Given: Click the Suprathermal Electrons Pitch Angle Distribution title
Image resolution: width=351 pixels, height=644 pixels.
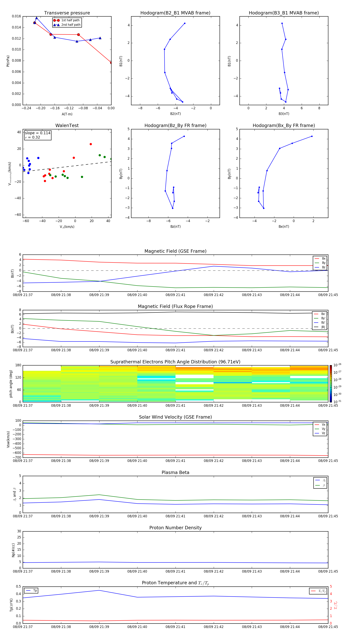Looking at the screenshot, I should pos(175,362).
